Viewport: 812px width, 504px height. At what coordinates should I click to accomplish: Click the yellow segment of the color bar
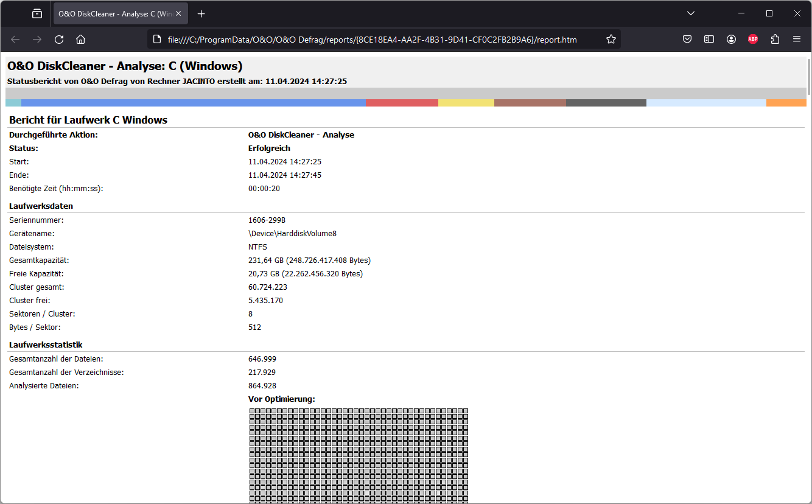(466, 103)
